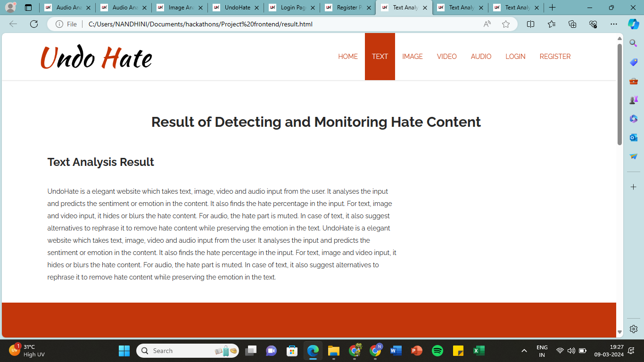This screenshot has height=362, width=644.
Task: Open Chrome with N profile badge
Action: click(x=376, y=350)
